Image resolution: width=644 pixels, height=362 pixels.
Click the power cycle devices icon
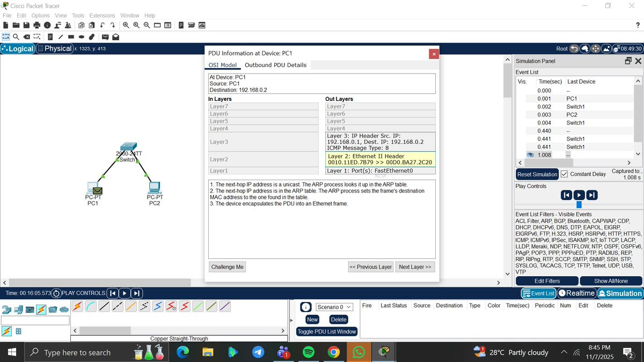pyautogui.click(x=56, y=293)
